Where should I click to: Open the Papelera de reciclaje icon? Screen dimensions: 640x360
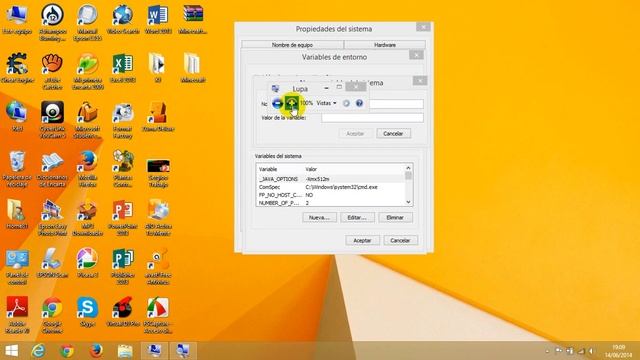coord(17,169)
